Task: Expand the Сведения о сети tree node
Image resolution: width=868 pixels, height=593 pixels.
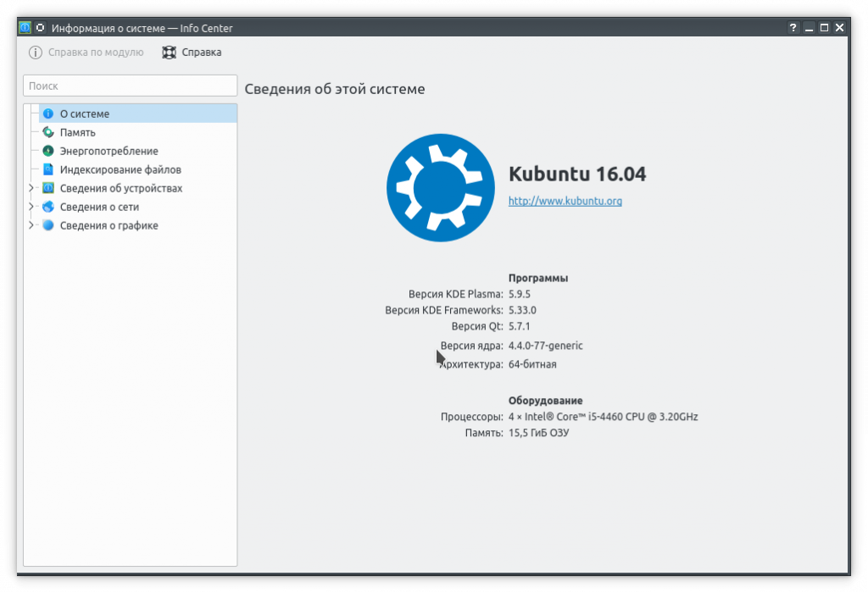Action: point(31,207)
